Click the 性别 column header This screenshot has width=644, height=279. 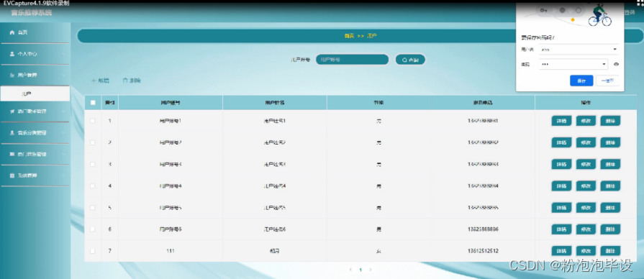[378, 103]
